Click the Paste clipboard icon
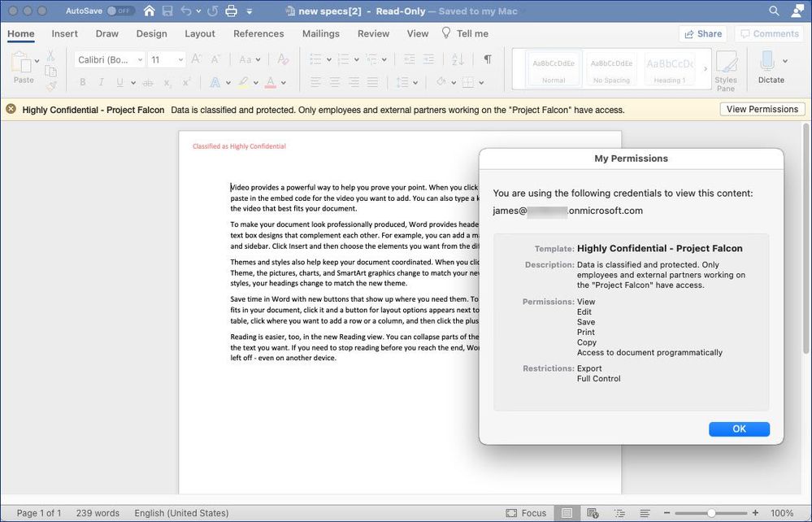This screenshot has height=522, width=812. [x=22, y=62]
